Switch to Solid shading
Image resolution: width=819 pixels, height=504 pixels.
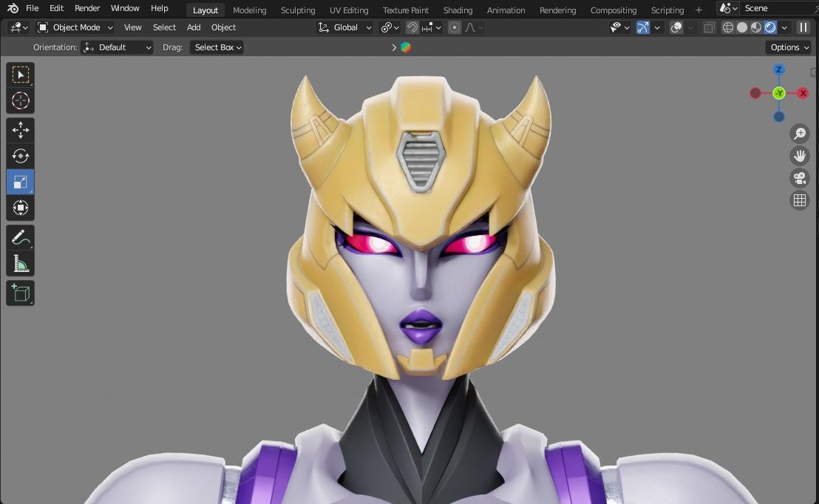coord(741,27)
